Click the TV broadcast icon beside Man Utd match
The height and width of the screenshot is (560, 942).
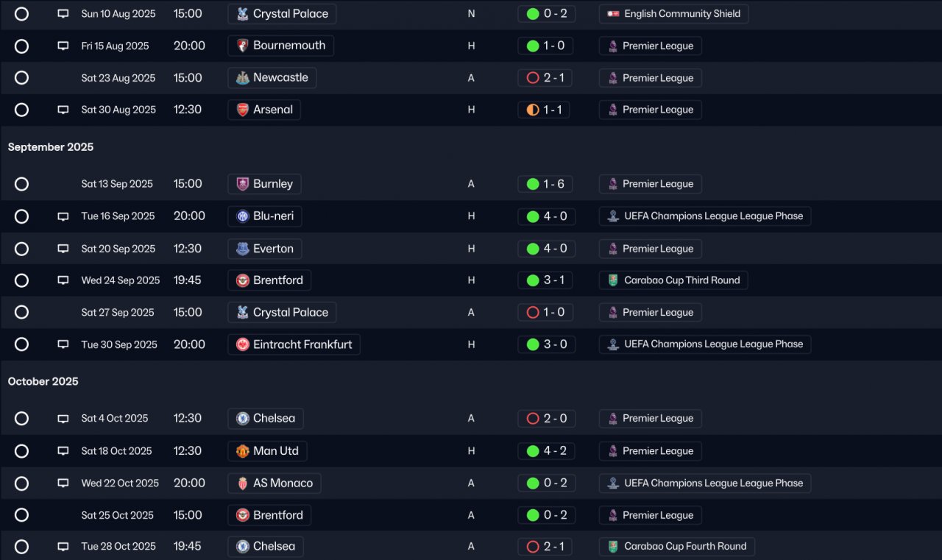tap(63, 451)
